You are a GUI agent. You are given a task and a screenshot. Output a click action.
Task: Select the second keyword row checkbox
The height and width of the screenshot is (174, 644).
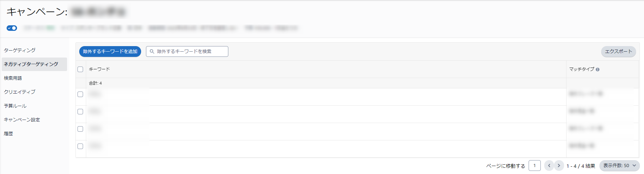[80, 112]
